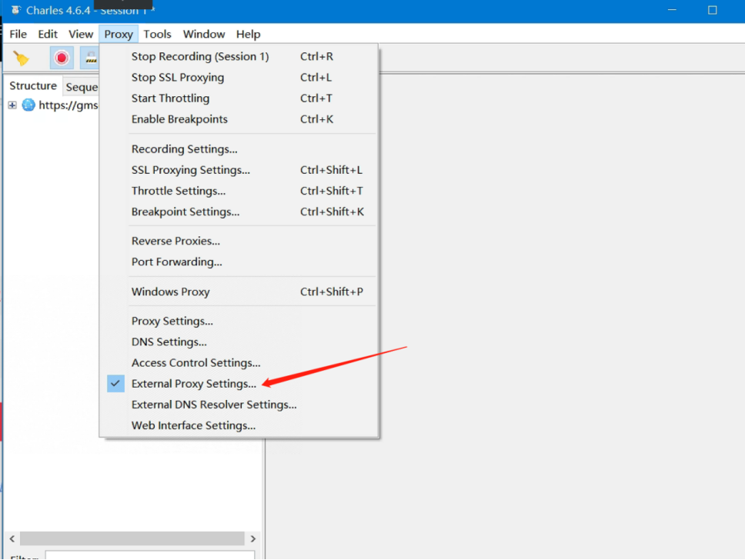Open Access Control Settings...
The height and width of the screenshot is (560, 745).
(239, 363)
